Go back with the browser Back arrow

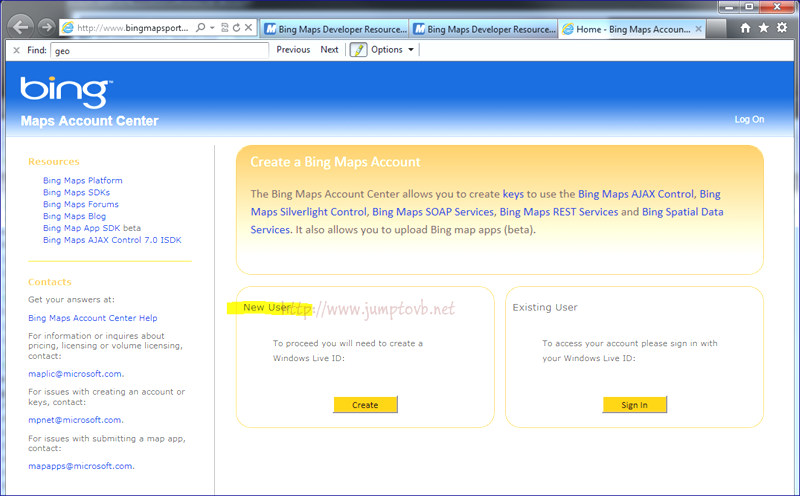[20, 27]
